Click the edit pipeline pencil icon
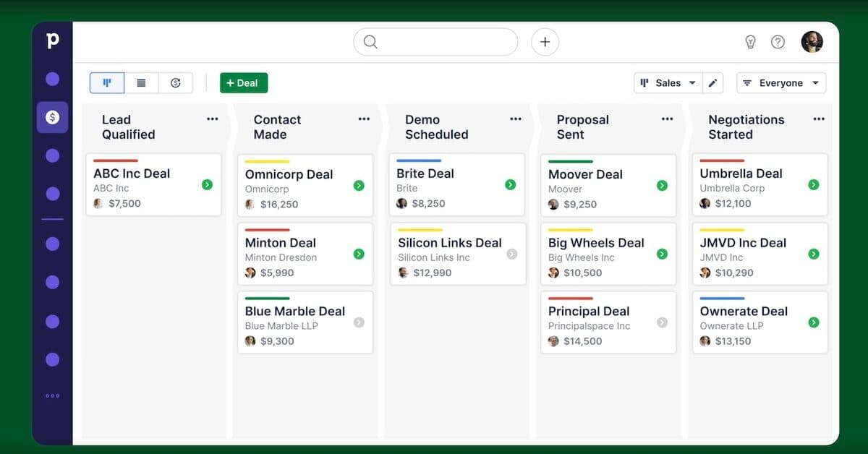The image size is (868, 454). (712, 83)
